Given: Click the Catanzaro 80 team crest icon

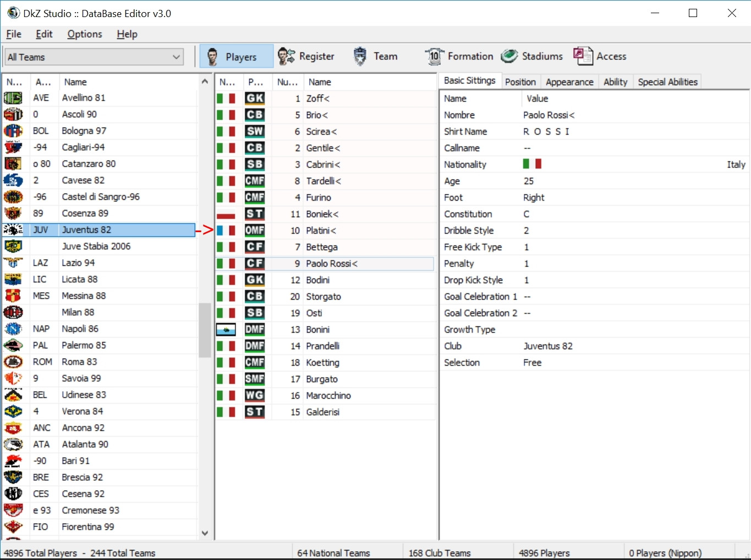Looking at the screenshot, I should tap(13, 164).
